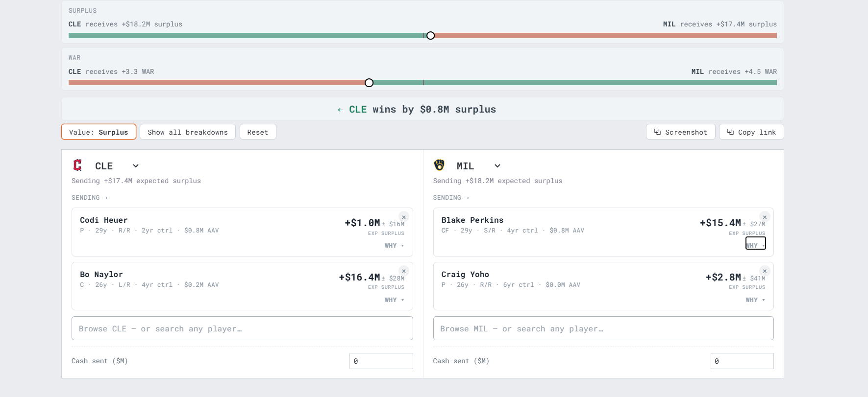Click 'CLE receives +$18.2M surplus' text
Viewport: 868px width, 397px height.
tap(125, 24)
